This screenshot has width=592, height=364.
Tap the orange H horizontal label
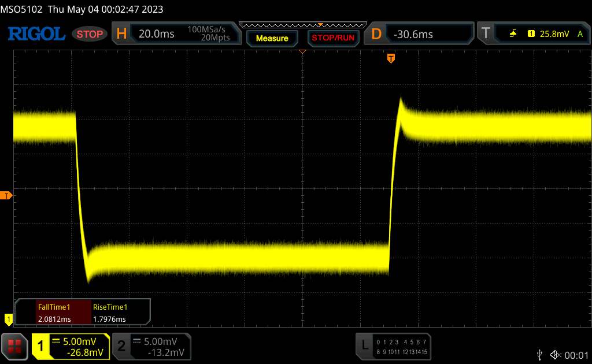[121, 34]
